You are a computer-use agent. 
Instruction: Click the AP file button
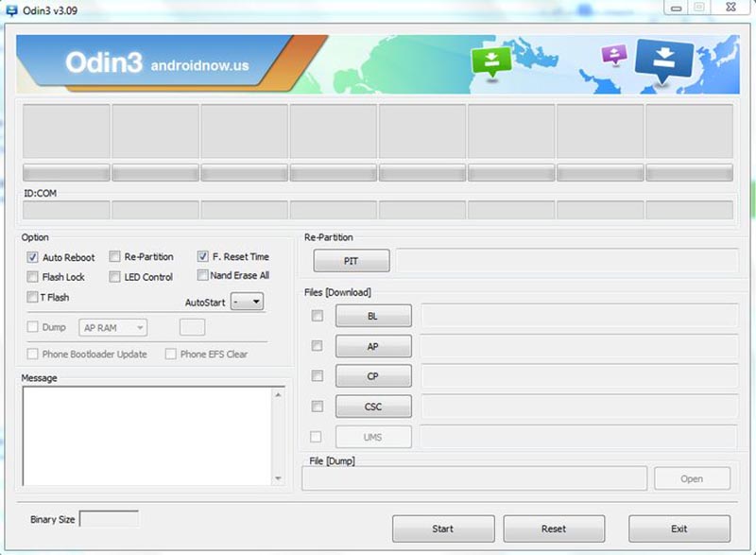[x=373, y=346]
